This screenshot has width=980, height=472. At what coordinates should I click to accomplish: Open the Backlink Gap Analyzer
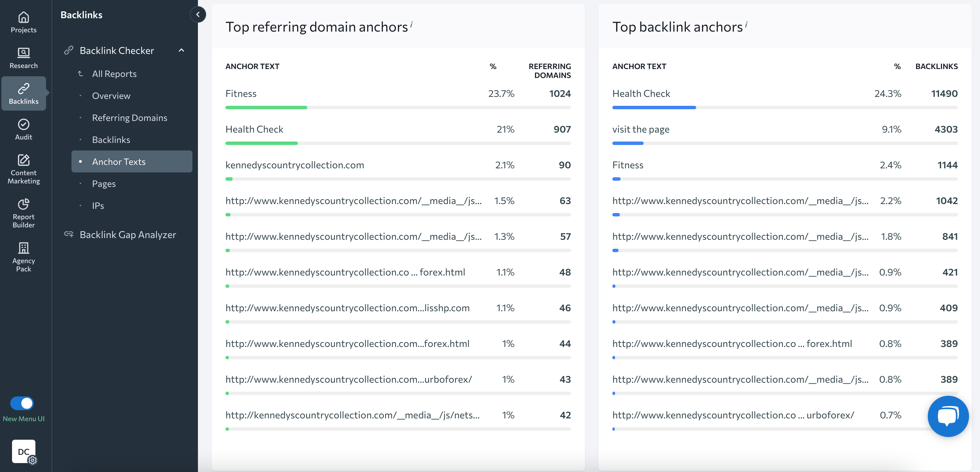[x=128, y=234]
